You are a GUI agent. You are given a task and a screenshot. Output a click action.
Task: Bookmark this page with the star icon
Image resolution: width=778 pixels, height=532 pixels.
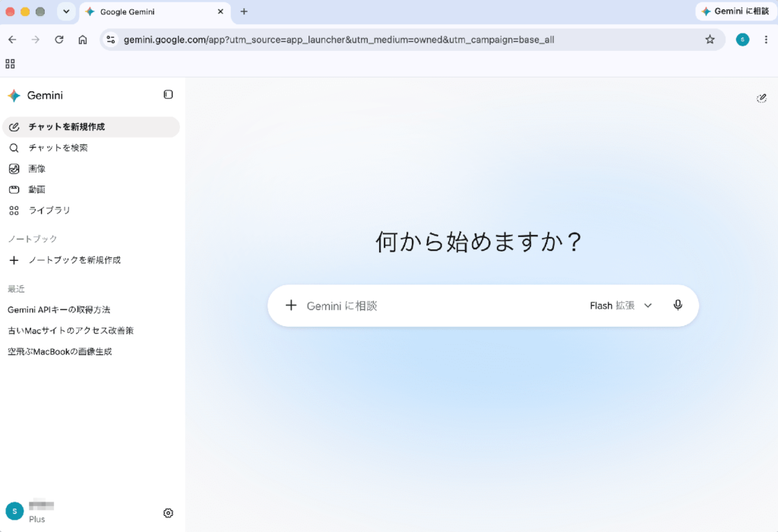pos(710,40)
